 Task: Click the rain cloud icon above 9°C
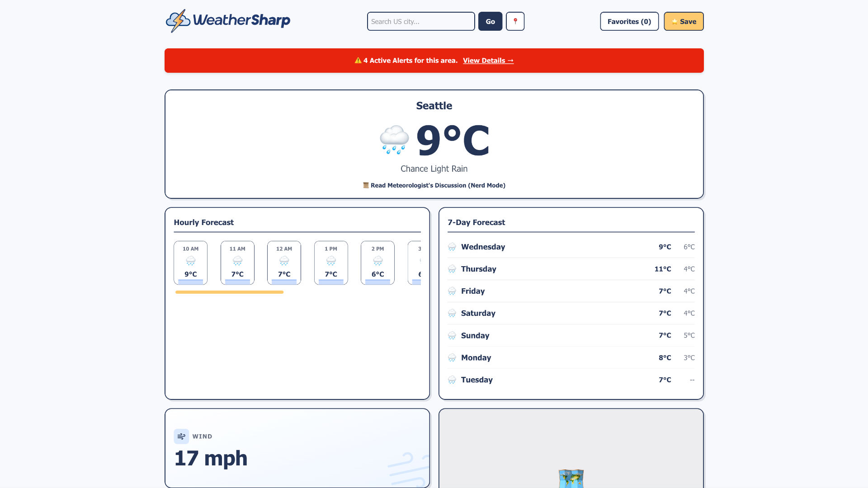tap(394, 140)
